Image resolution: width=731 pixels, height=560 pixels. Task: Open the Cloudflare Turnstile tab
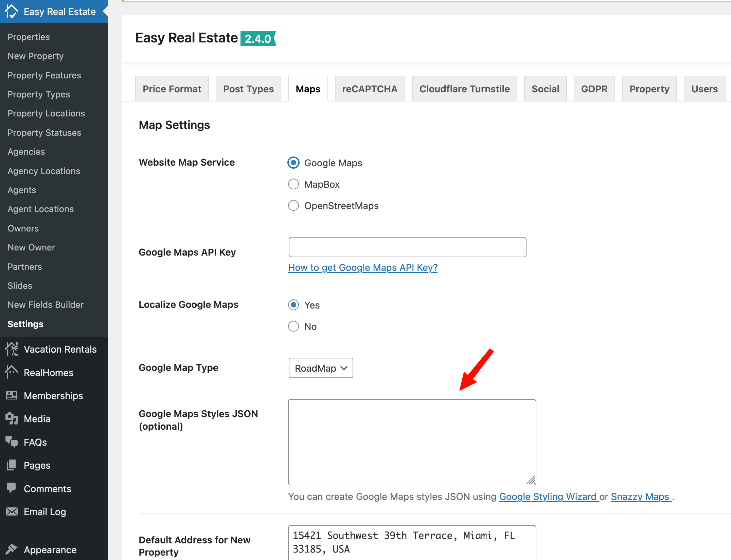465,89
